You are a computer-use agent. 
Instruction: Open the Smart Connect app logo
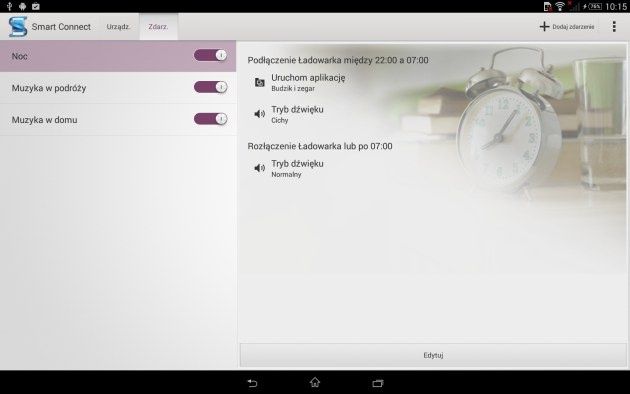pos(18,27)
